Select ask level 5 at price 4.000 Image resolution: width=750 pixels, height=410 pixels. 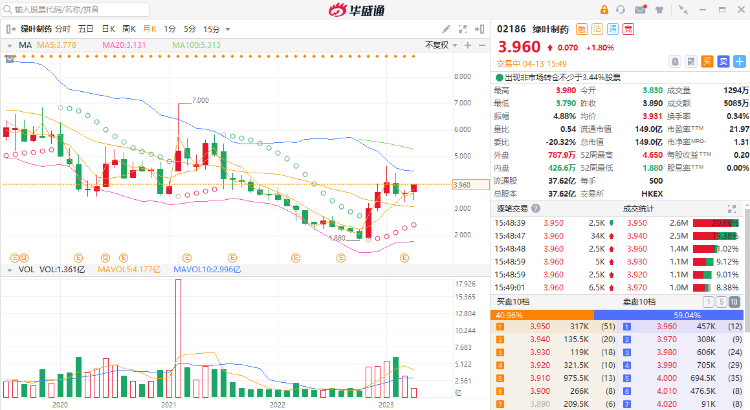click(x=683, y=378)
